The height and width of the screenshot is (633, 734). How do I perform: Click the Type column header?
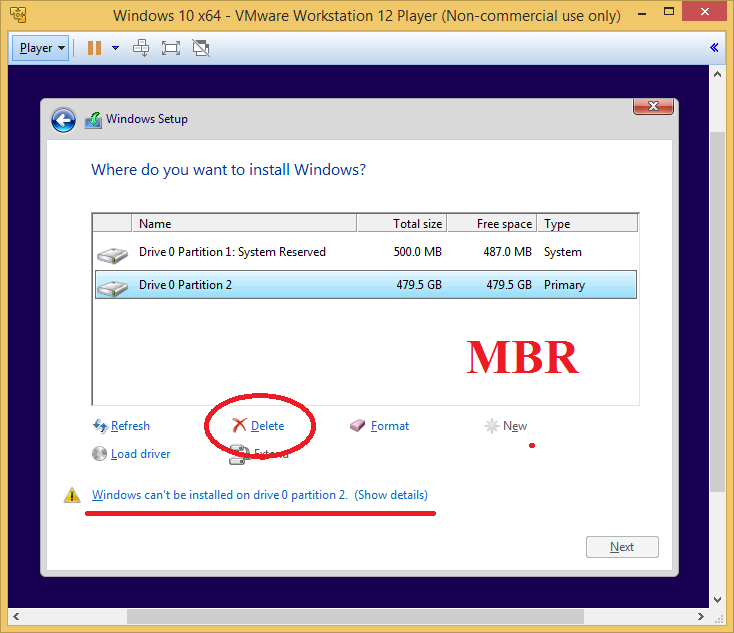point(587,223)
